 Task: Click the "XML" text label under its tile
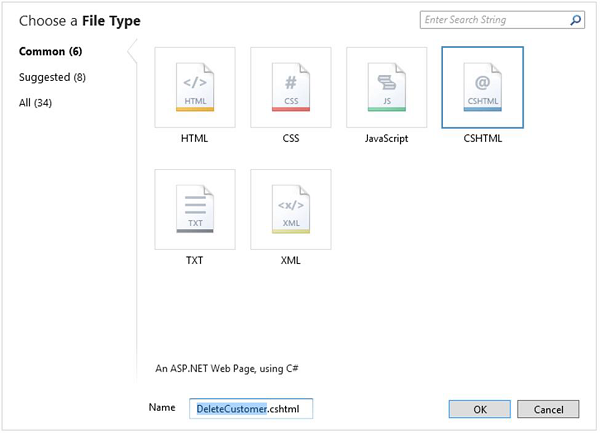(291, 260)
